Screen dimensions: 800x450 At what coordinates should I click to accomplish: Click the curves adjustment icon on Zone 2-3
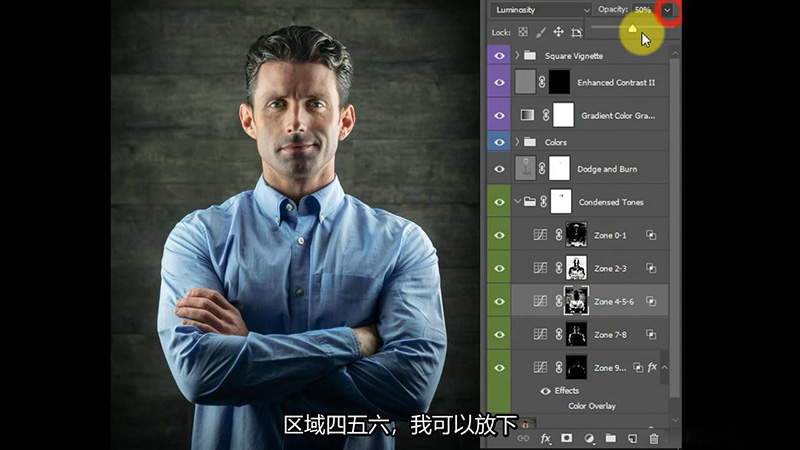540,268
